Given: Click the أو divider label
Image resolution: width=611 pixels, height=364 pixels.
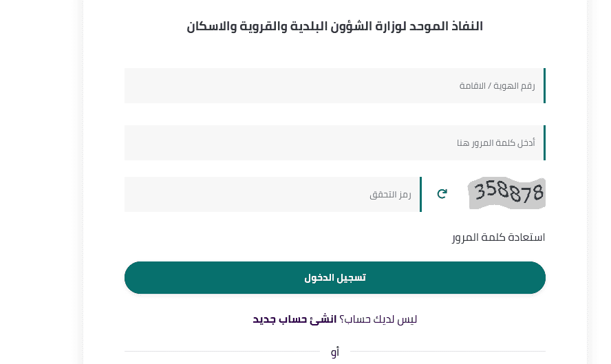Looking at the screenshot, I should (334, 352).
